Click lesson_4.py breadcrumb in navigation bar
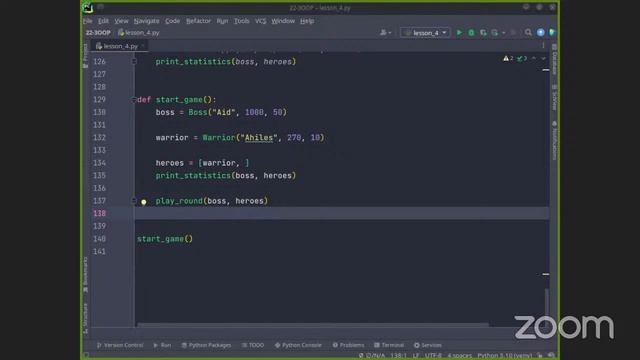640x360 pixels. [139, 33]
